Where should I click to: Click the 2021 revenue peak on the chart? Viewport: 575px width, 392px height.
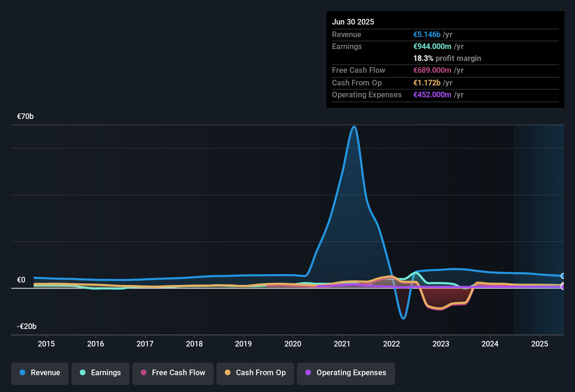tap(354, 127)
